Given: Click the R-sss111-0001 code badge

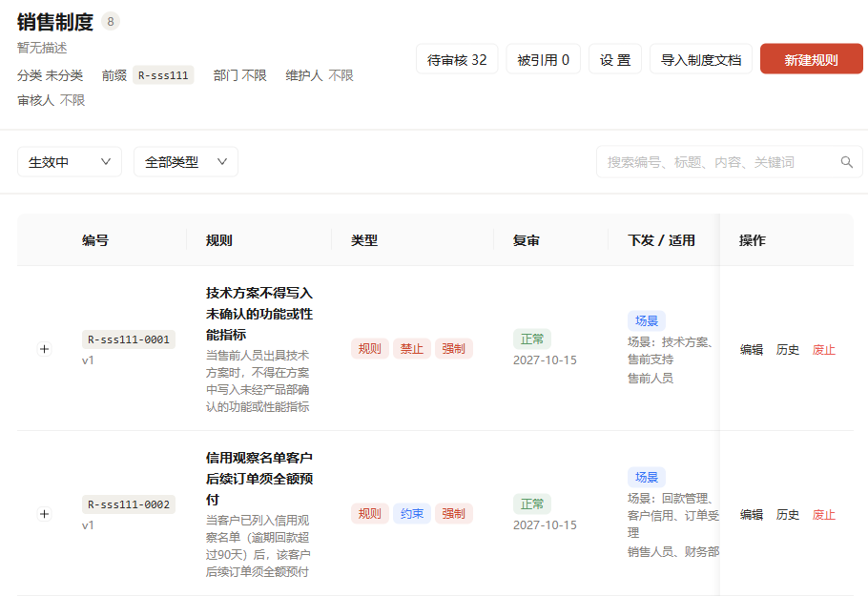Looking at the screenshot, I should click(x=129, y=339).
